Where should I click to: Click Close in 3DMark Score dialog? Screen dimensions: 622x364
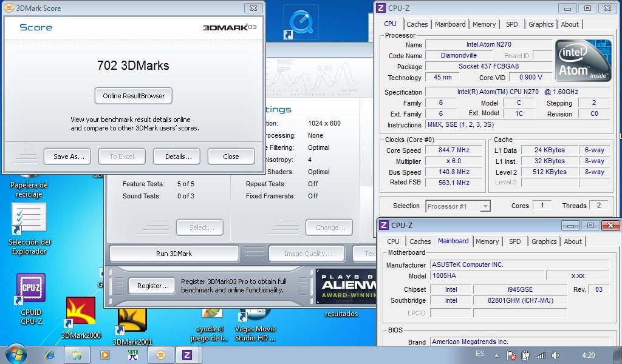pos(231,157)
